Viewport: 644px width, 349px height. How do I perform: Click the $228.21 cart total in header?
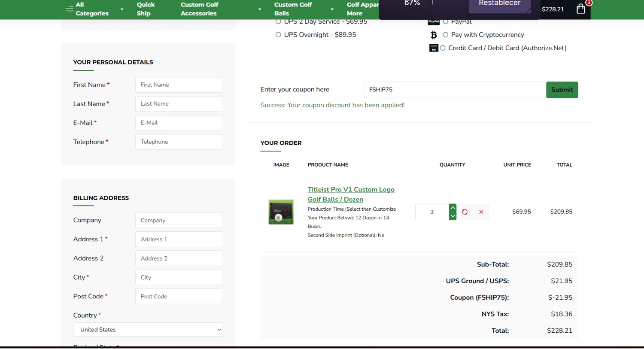click(553, 9)
